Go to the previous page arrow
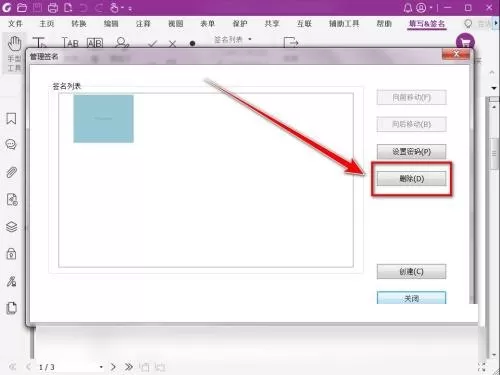The image size is (500, 375). coord(29,367)
